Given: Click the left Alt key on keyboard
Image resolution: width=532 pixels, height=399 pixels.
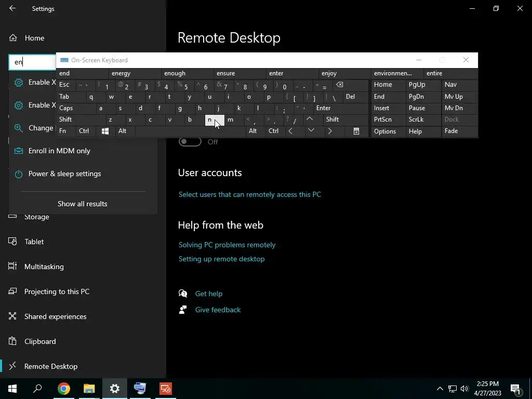Looking at the screenshot, I should click(x=125, y=131).
